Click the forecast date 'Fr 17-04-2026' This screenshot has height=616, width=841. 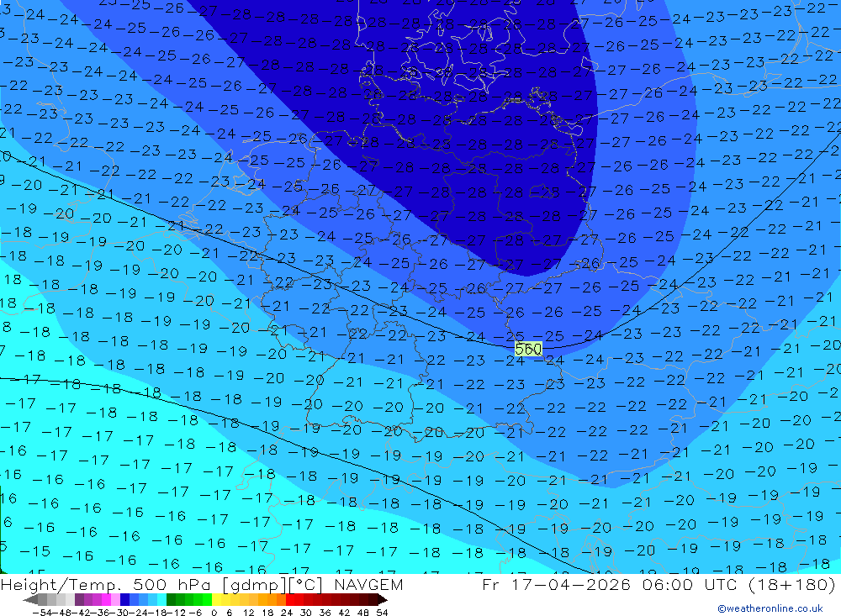click(x=556, y=584)
